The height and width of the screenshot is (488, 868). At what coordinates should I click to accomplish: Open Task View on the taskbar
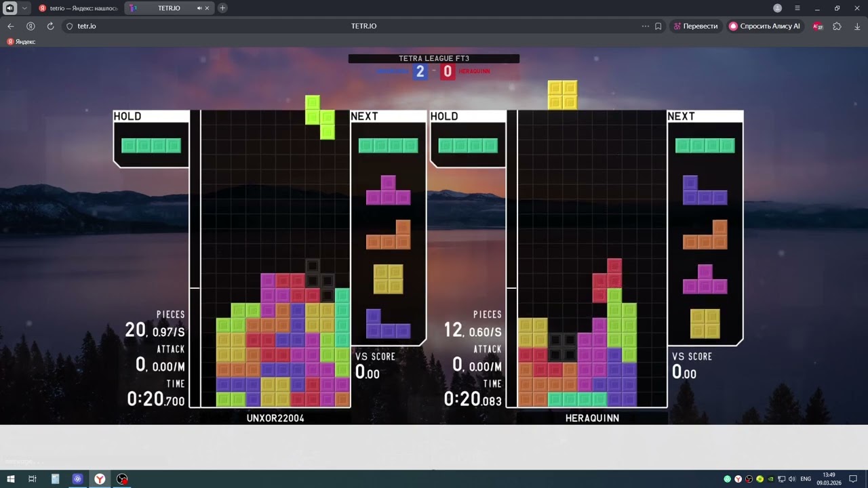(32, 479)
